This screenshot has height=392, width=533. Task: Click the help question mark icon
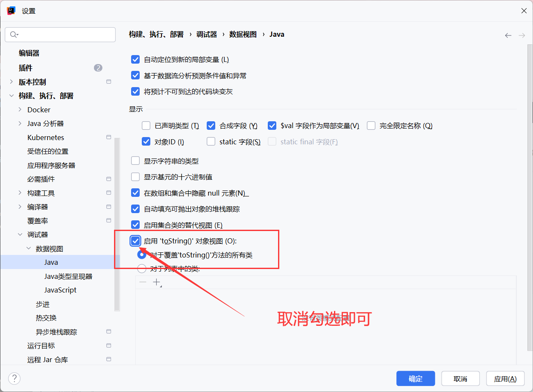pyautogui.click(x=15, y=378)
